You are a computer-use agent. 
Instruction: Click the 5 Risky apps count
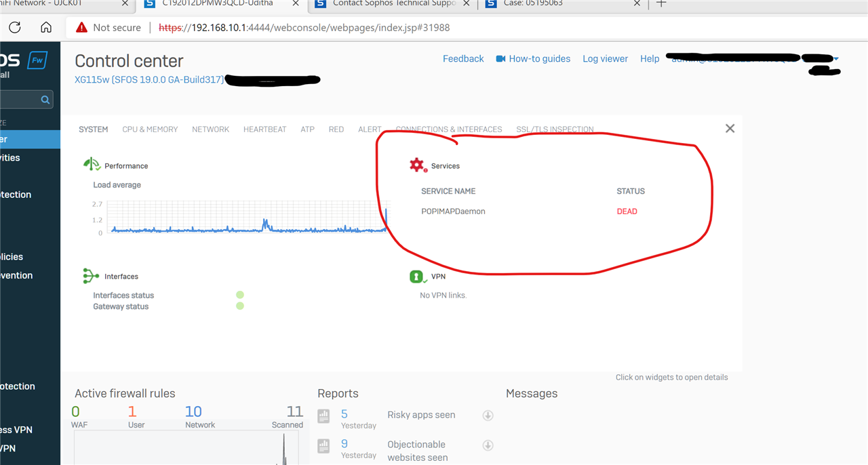344,414
